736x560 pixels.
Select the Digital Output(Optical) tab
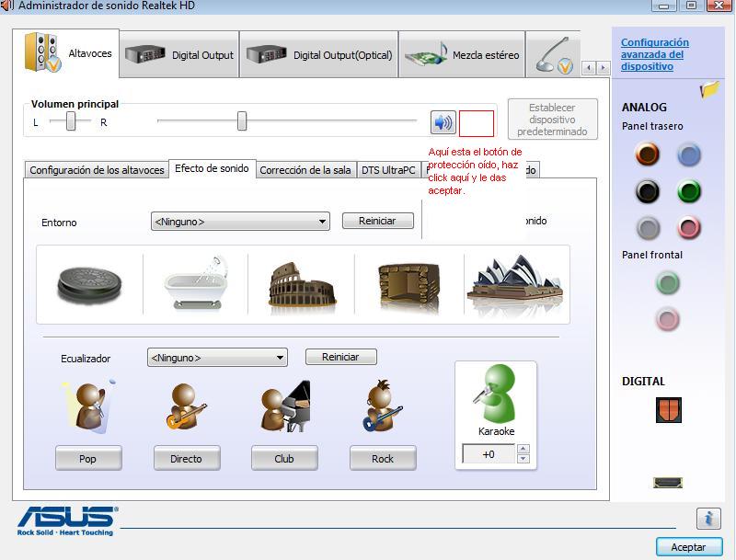pos(319,55)
